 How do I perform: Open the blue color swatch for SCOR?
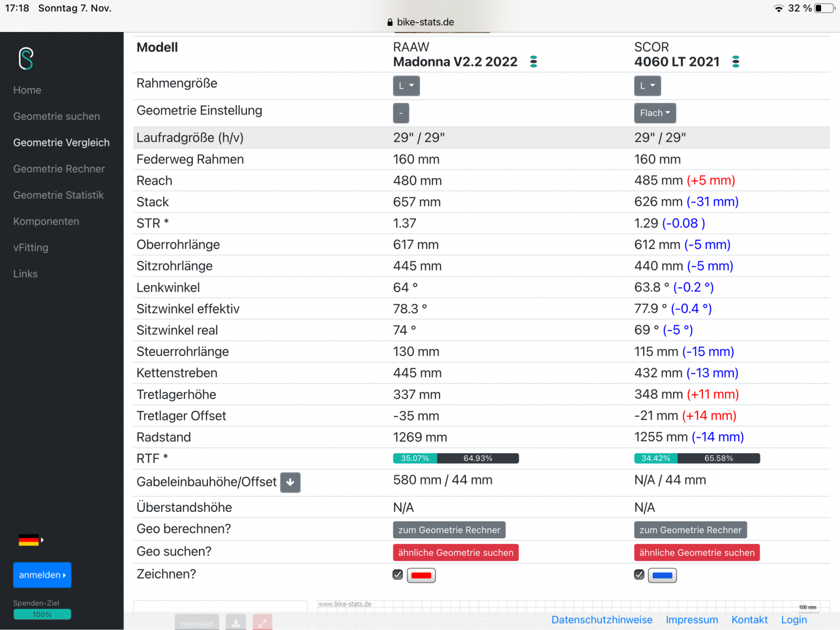(x=662, y=575)
